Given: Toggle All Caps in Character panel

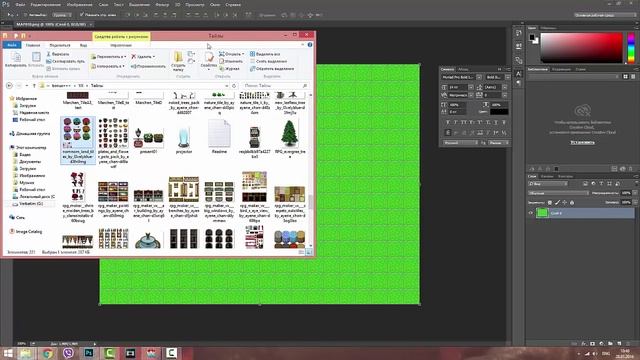Looking at the screenshot, I should pos(464,122).
